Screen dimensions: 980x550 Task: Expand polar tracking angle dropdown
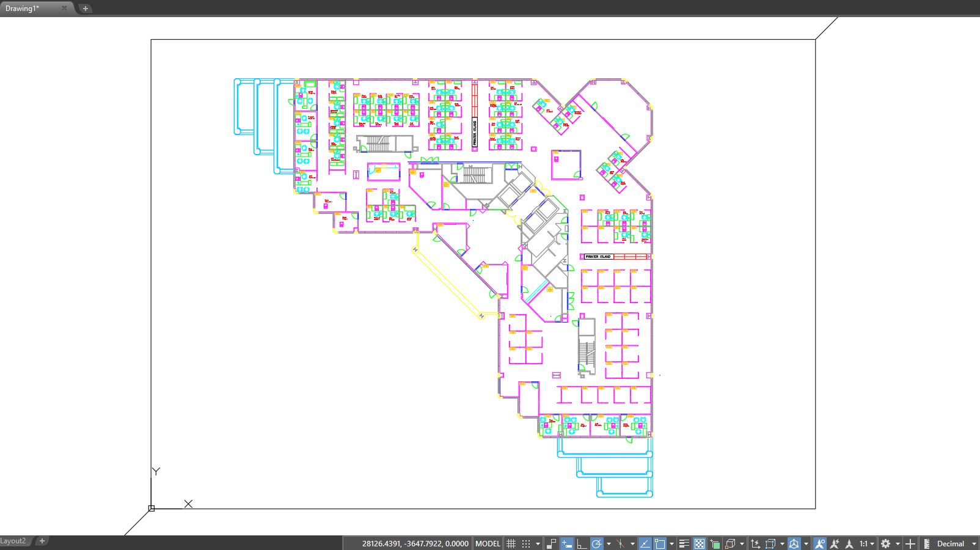point(609,544)
